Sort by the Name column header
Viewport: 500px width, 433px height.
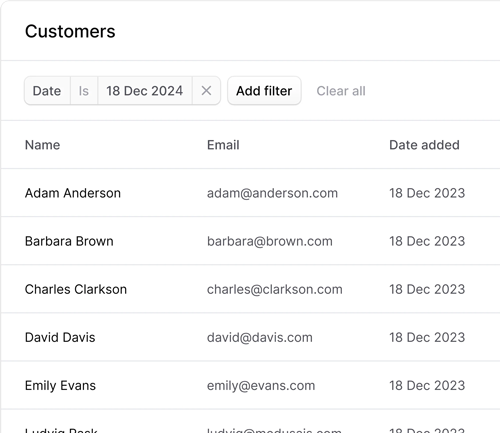[x=43, y=145]
